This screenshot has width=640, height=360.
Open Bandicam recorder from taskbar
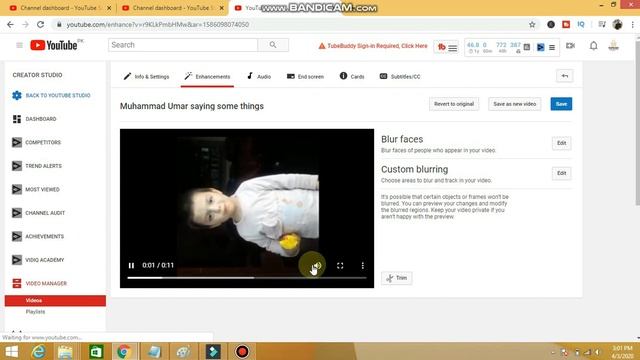[x=242, y=352]
